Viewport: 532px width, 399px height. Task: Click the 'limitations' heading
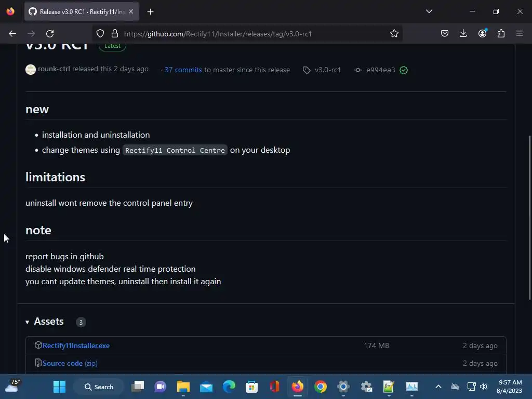click(x=55, y=177)
